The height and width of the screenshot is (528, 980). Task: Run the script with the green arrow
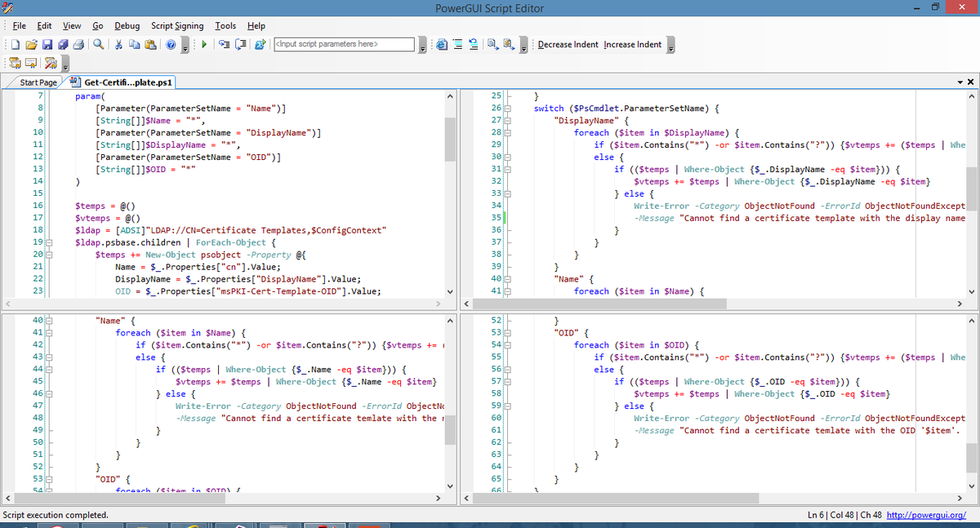coord(204,44)
